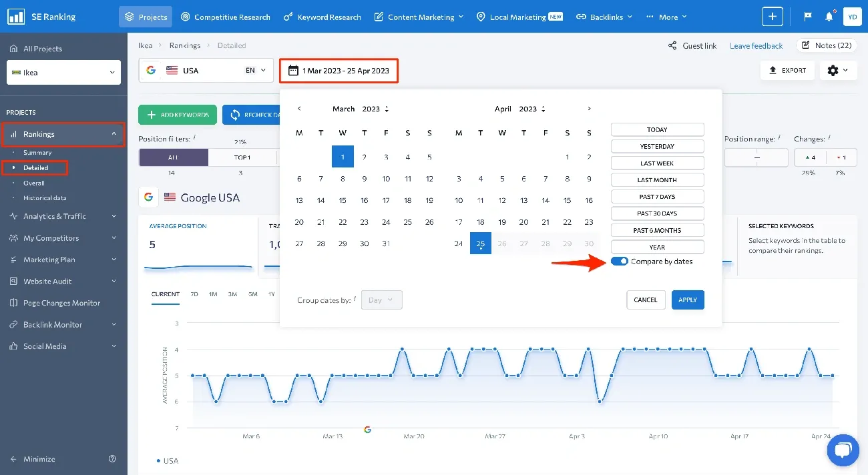This screenshot has width=868, height=475.
Task: Select the ALL position filter
Action: (173, 157)
